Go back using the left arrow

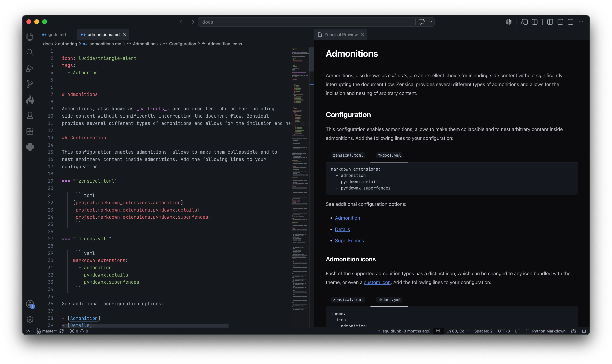point(182,22)
